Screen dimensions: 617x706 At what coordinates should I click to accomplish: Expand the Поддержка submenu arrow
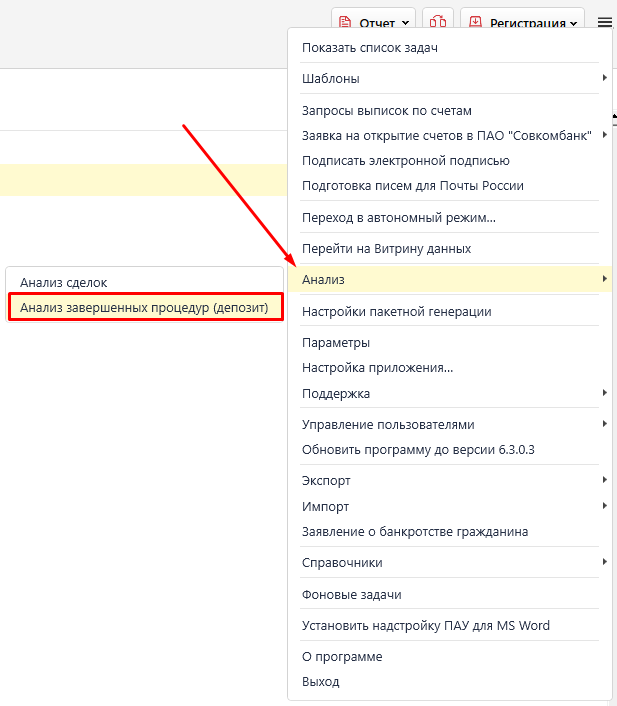tap(605, 393)
